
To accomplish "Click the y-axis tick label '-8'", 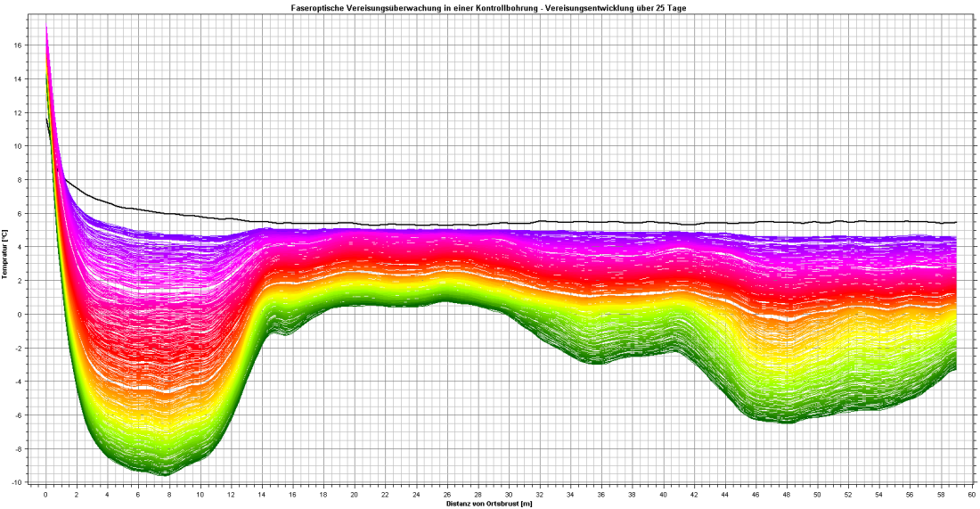I will (20, 449).
